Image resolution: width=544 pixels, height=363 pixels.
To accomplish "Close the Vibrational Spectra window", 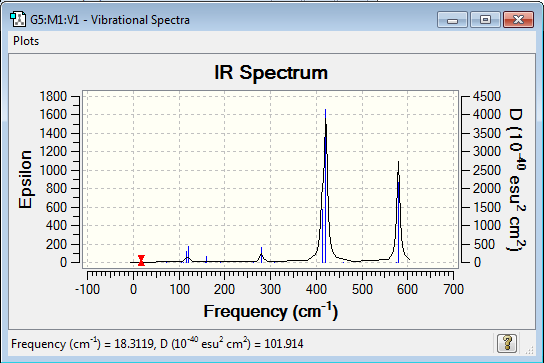I will pos(518,19).
